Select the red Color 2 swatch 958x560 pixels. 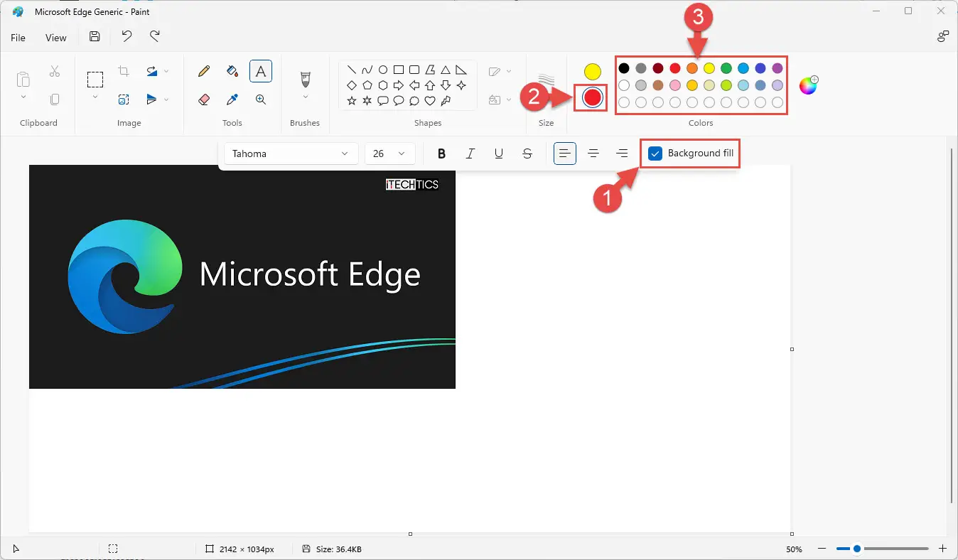(593, 97)
